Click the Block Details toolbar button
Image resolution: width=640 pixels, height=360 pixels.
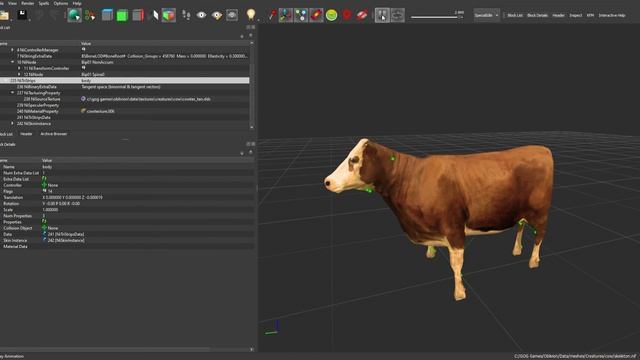pyautogui.click(x=537, y=16)
